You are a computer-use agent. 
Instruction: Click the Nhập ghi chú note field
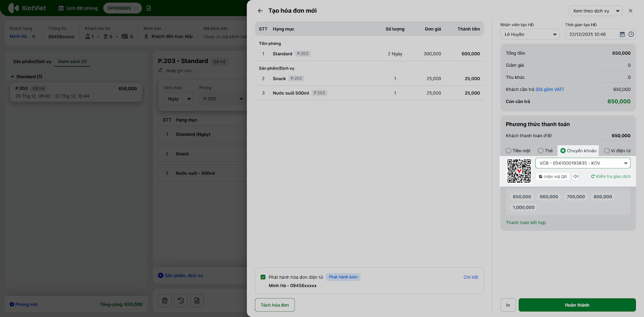coord(181,70)
